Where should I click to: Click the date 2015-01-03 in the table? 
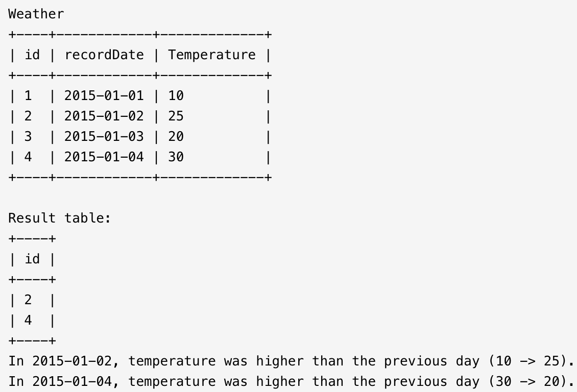pos(104,137)
